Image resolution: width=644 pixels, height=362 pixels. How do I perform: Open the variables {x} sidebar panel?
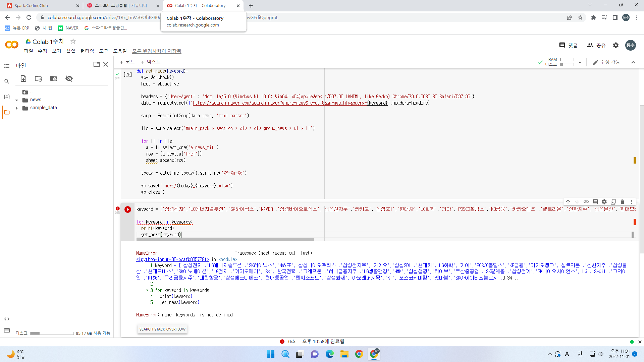(7, 97)
